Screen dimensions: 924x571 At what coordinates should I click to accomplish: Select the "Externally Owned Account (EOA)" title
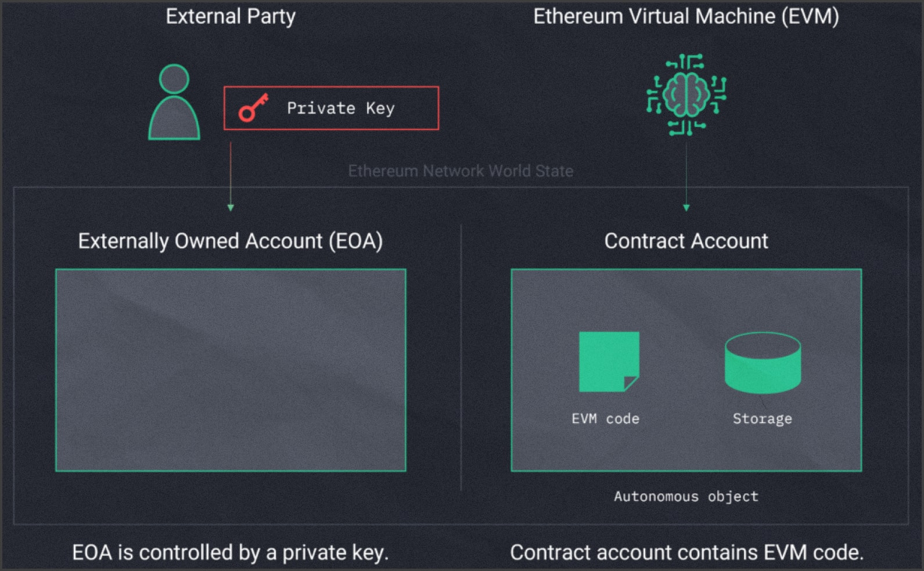tap(231, 241)
